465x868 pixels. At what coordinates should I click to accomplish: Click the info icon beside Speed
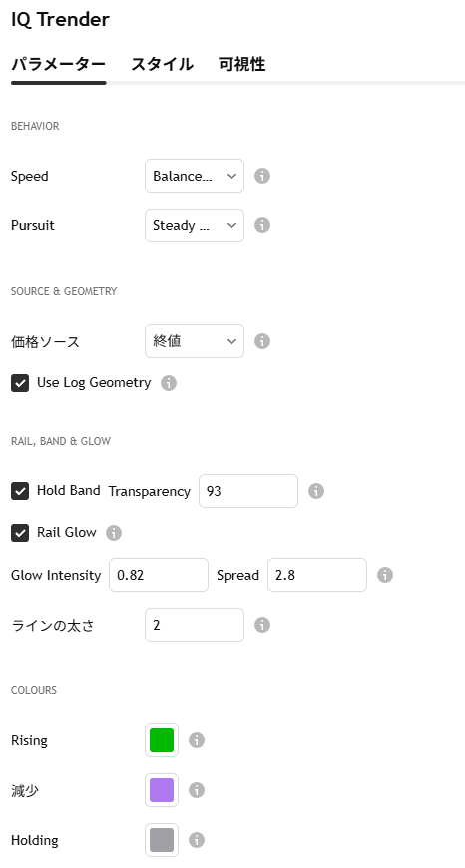click(x=262, y=176)
